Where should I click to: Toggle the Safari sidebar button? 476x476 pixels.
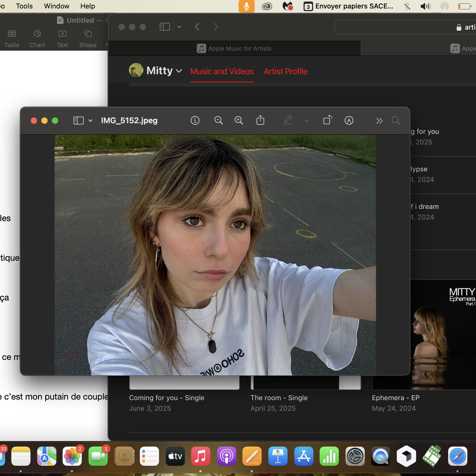pos(165,27)
